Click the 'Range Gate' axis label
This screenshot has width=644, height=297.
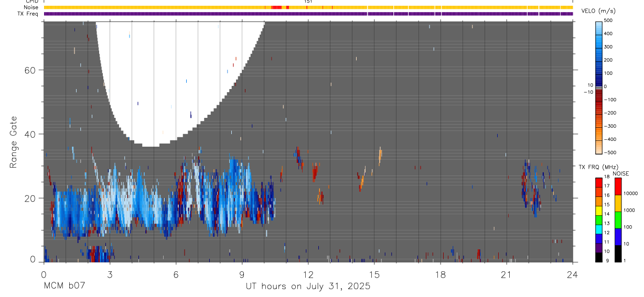pos(14,142)
